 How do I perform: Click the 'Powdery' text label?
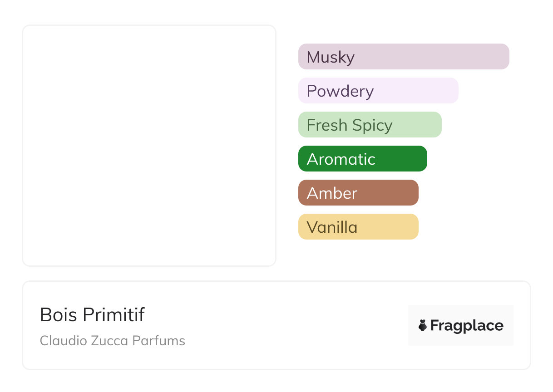point(340,91)
